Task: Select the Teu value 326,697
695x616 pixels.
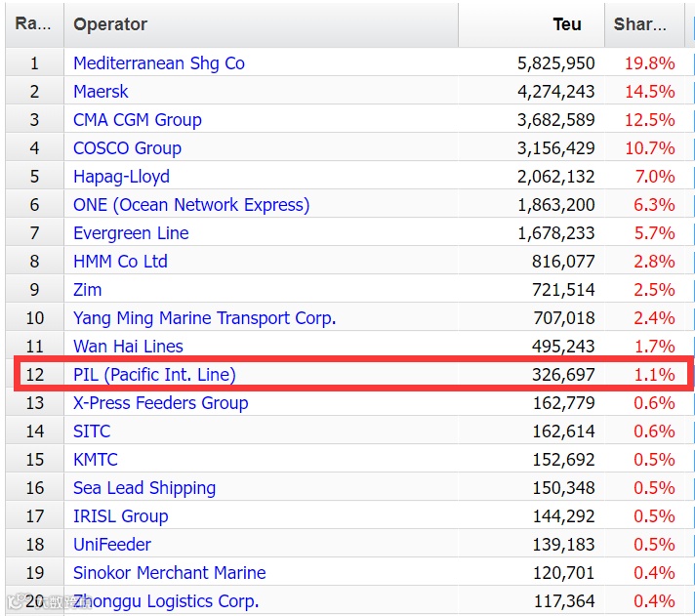Action: pyautogui.click(x=563, y=375)
